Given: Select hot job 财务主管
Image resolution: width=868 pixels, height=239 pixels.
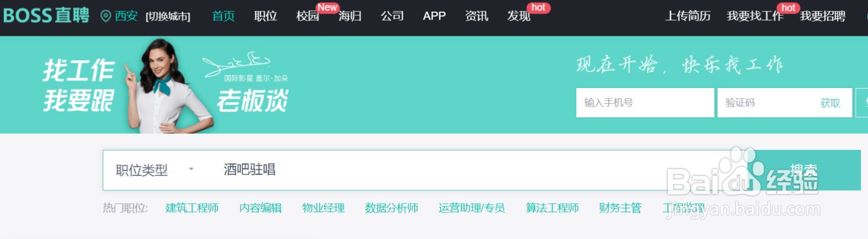Looking at the screenshot, I should pos(620,208).
